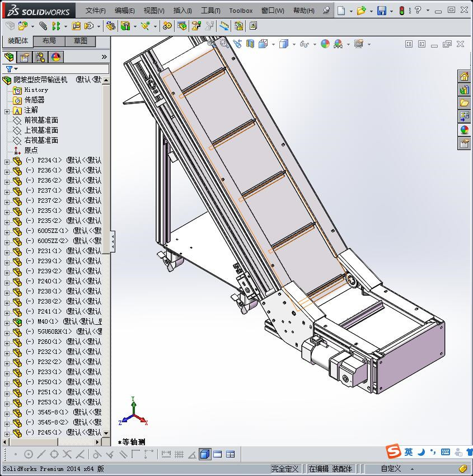Click the 在编辑 装配体 status entry
The width and height of the screenshot is (473, 476).
pos(330,469)
